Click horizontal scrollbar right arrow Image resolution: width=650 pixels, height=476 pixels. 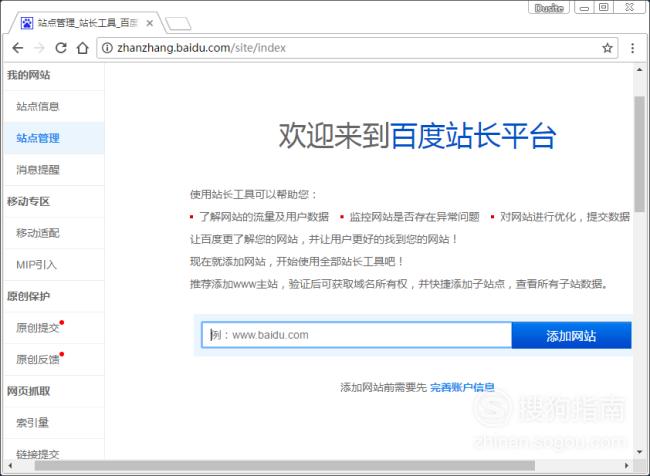(627, 466)
